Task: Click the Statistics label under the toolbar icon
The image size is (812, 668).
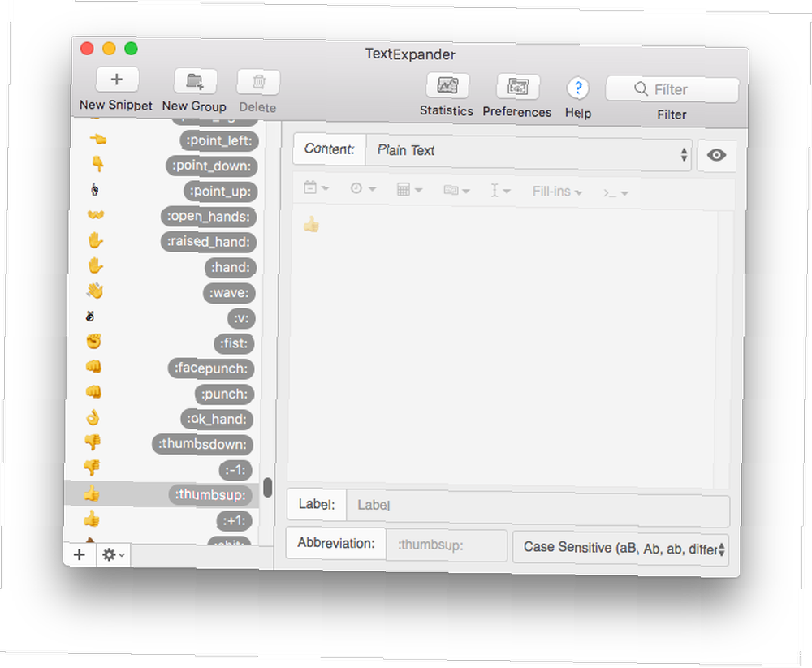Action: (447, 111)
